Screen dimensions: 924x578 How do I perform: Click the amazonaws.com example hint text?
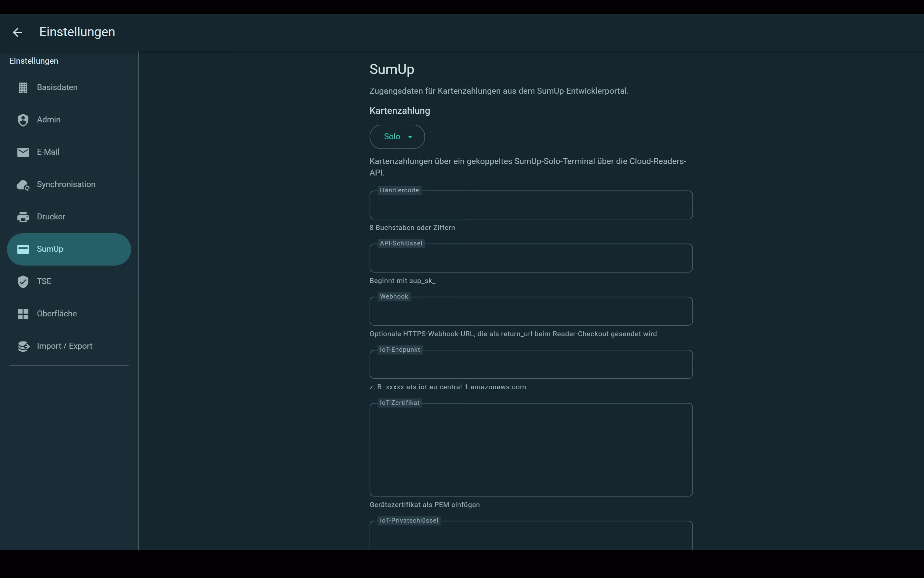click(448, 387)
